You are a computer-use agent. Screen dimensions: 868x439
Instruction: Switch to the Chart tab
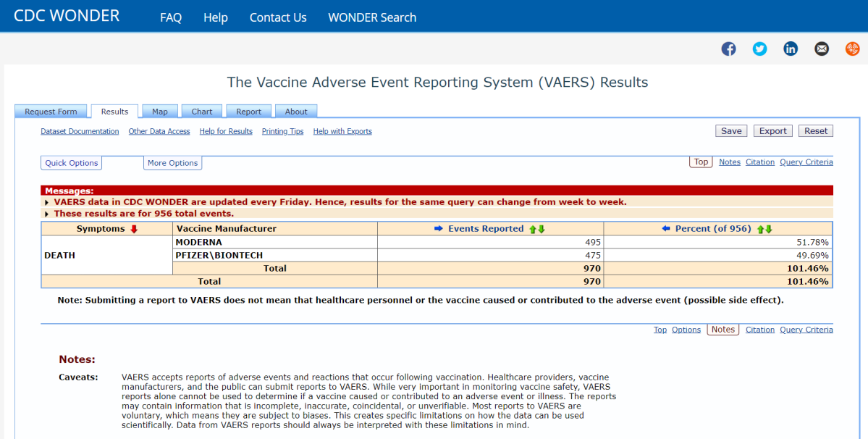coord(202,112)
